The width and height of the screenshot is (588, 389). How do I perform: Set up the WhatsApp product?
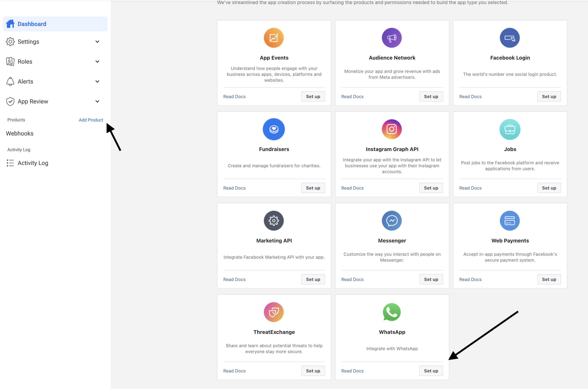click(x=431, y=371)
